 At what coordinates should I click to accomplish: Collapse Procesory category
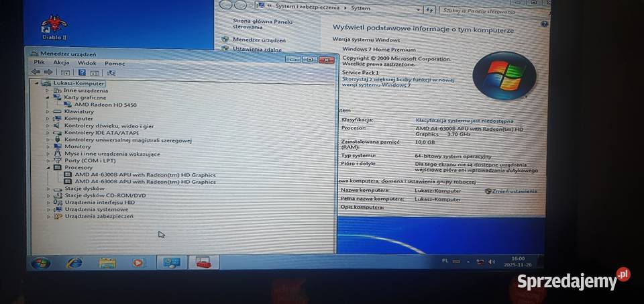point(48,168)
